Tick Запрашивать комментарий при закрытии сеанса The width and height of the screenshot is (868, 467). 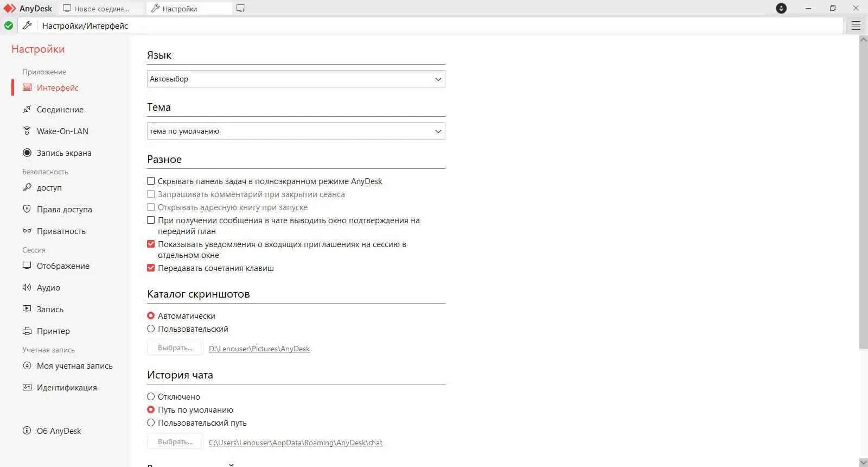151,194
